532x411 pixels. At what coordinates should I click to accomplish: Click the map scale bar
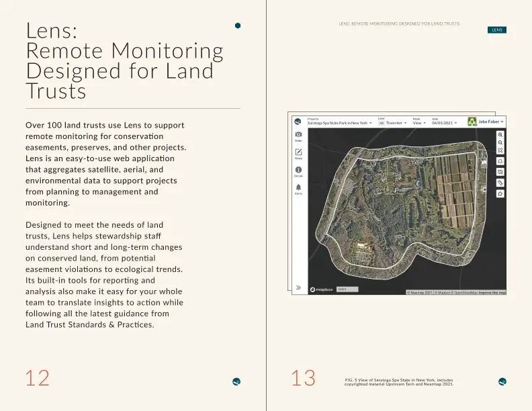[347, 289]
